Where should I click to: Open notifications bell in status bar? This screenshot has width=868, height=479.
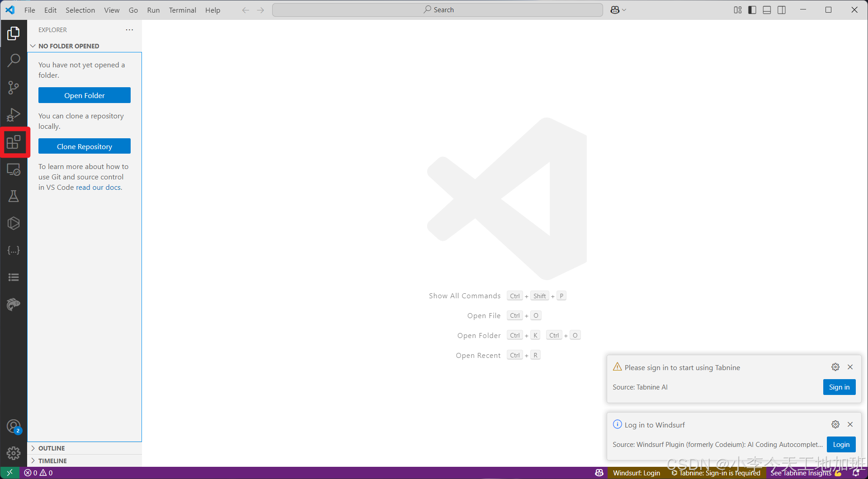(x=855, y=473)
